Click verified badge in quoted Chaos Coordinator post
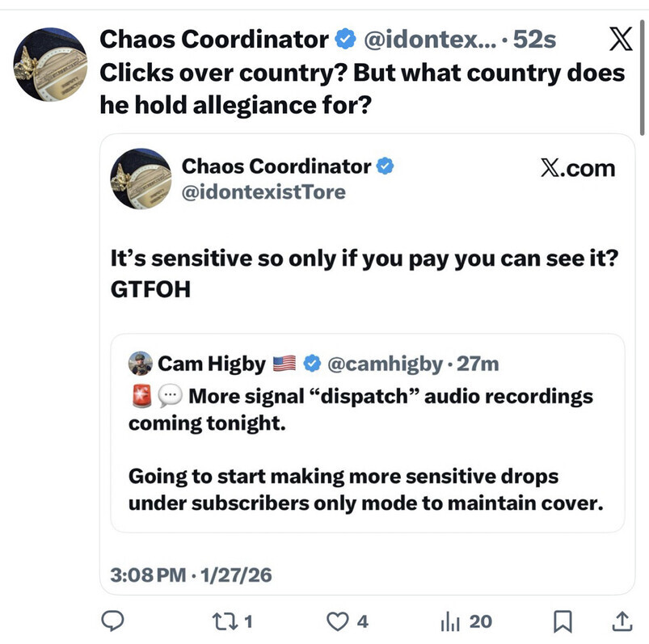 click(x=386, y=166)
